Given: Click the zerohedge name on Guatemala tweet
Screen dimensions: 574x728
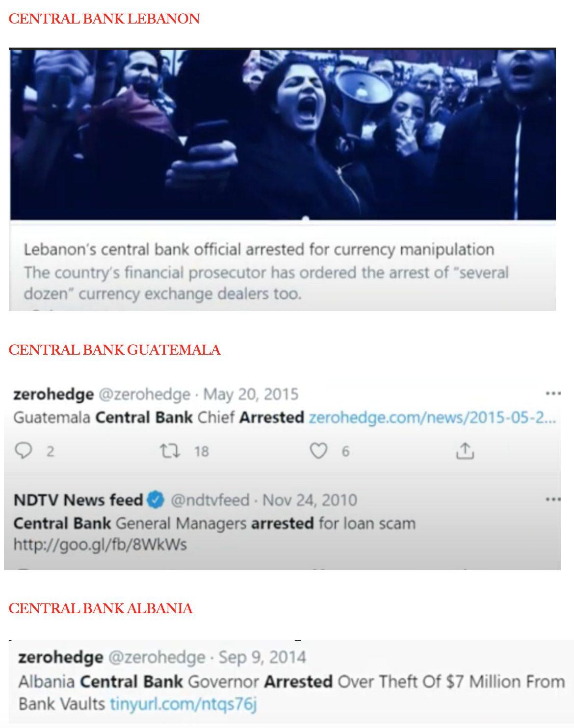Looking at the screenshot, I should [53, 394].
